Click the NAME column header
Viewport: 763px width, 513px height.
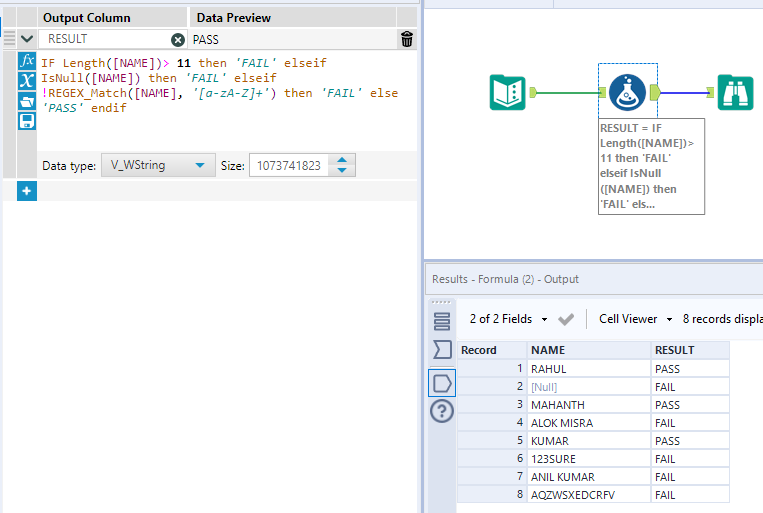[x=589, y=350]
